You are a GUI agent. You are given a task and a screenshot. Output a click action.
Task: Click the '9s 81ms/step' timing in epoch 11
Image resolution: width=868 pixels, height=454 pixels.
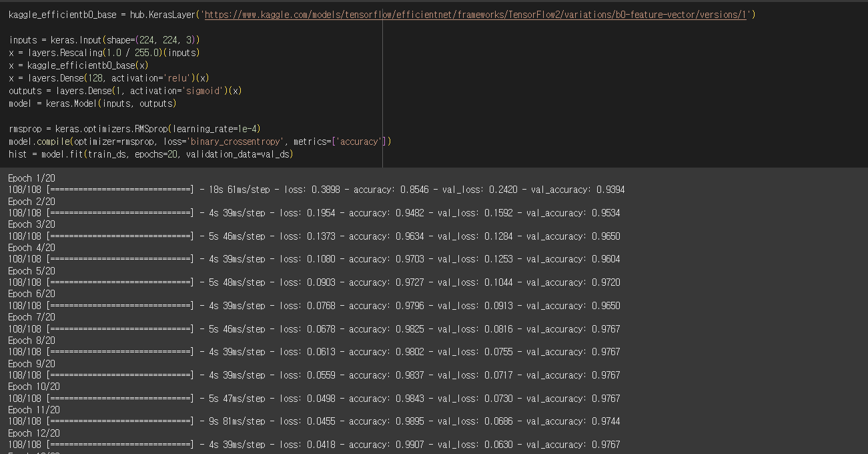click(237, 421)
